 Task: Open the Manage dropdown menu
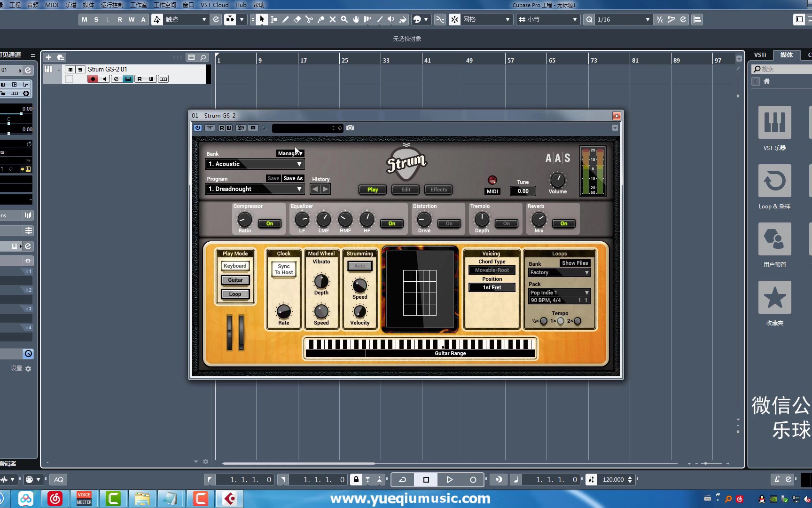(x=290, y=153)
